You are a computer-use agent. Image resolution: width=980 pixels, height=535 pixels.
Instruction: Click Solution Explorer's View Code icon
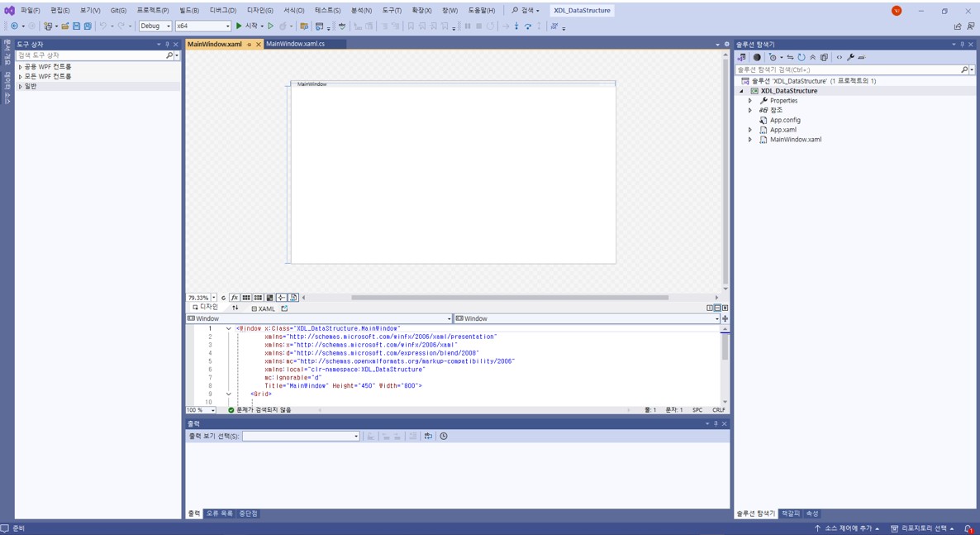(x=840, y=58)
